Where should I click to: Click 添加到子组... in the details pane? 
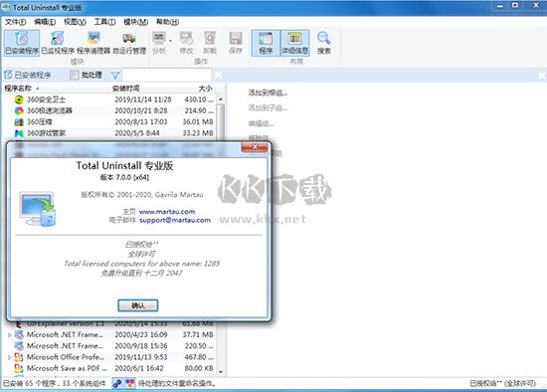pyautogui.click(x=268, y=107)
